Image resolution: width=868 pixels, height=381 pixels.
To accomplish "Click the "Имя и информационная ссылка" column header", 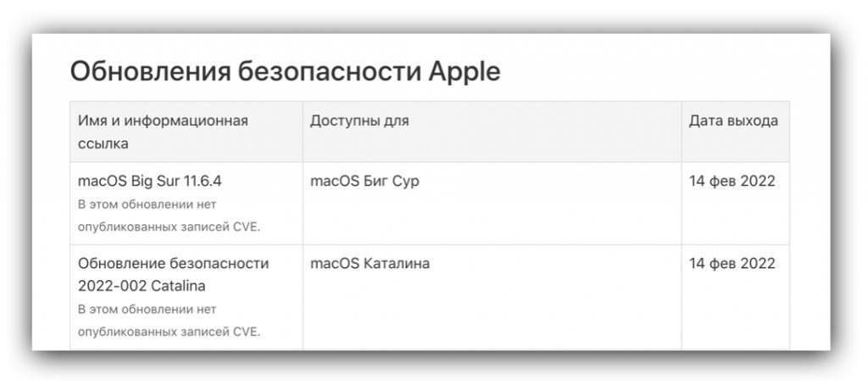I will (163, 132).
